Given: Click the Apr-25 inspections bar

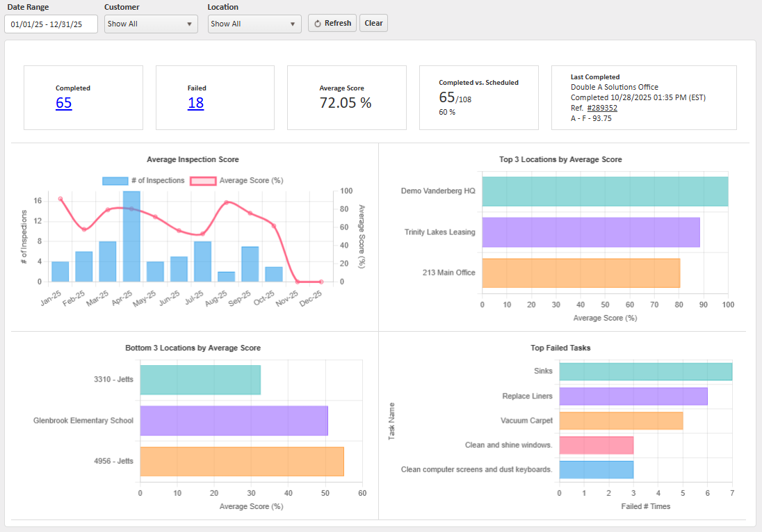Looking at the screenshot, I should point(131,236).
